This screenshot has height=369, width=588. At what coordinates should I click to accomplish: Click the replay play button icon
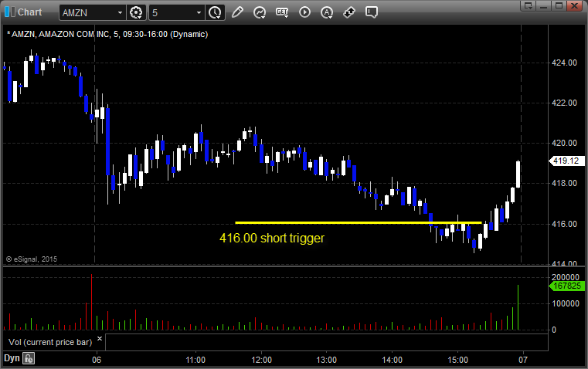click(304, 12)
